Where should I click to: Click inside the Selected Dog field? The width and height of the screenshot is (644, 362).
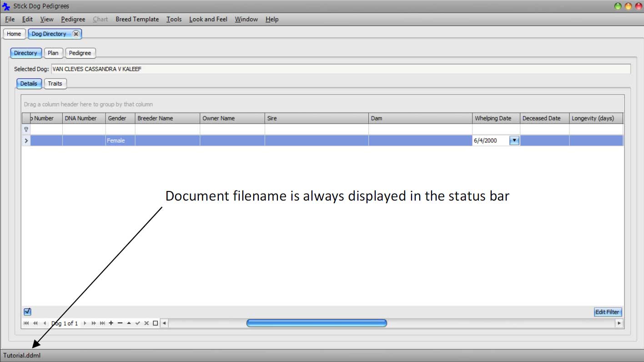182,69
